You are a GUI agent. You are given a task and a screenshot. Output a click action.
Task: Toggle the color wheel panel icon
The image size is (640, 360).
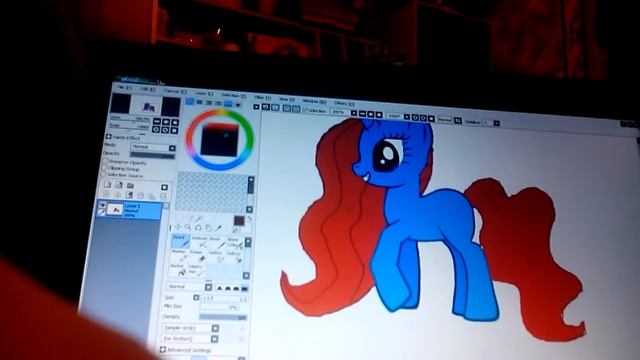pyautogui.click(x=190, y=101)
